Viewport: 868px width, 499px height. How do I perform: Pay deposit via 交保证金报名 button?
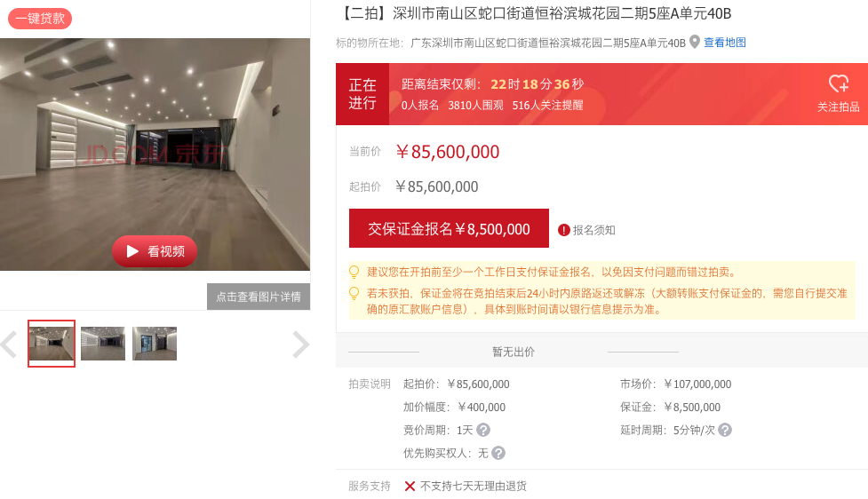pyautogui.click(x=449, y=228)
